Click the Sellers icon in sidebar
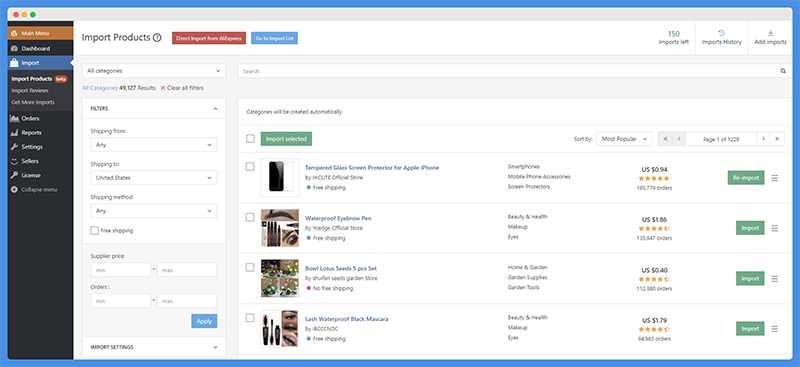The height and width of the screenshot is (367, 800). (x=14, y=161)
